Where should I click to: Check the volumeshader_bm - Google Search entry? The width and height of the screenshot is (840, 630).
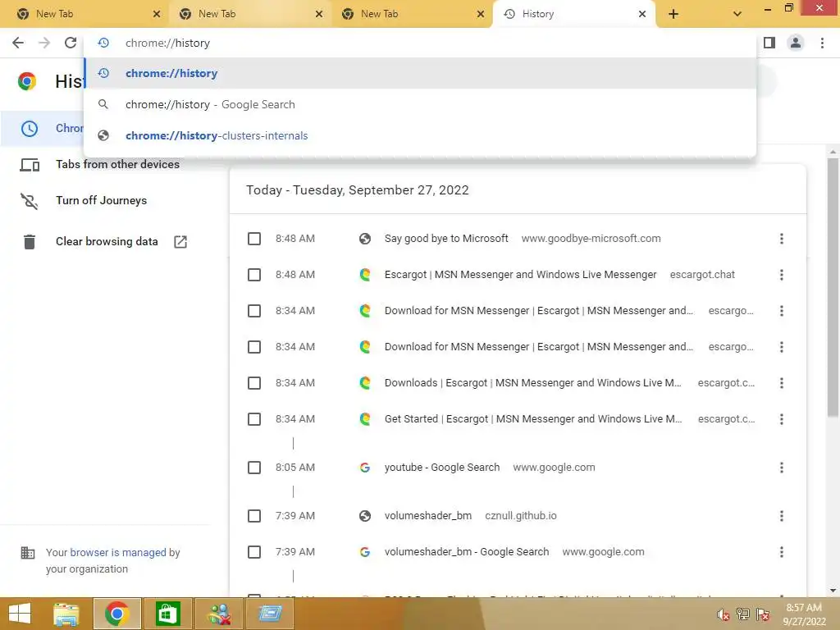(x=254, y=552)
